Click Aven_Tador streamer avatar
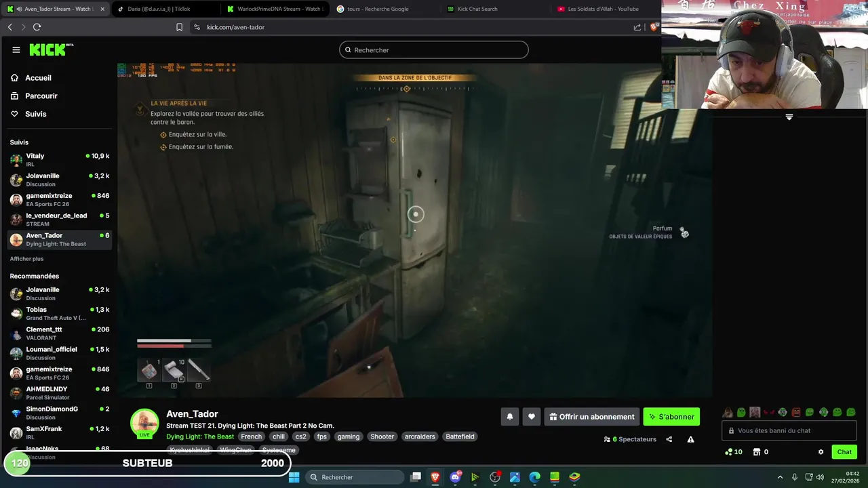Screen dimensions: 868x488 [144, 422]
